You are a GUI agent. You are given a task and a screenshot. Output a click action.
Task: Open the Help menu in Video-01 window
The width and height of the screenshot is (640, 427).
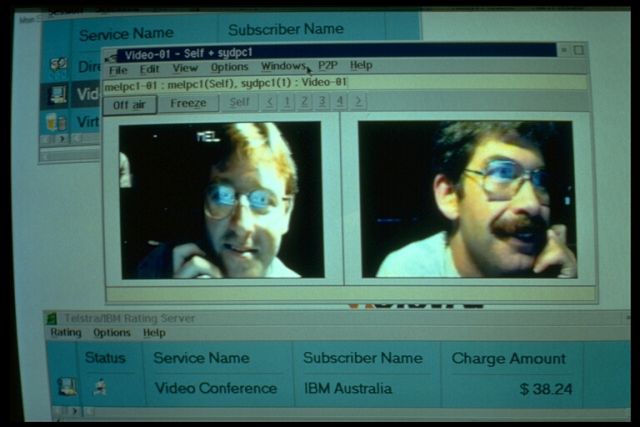coord(361,65)
